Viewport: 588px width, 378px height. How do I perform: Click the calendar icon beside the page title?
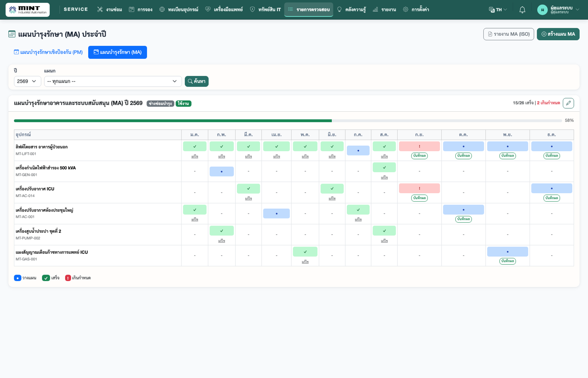point(12,34)
